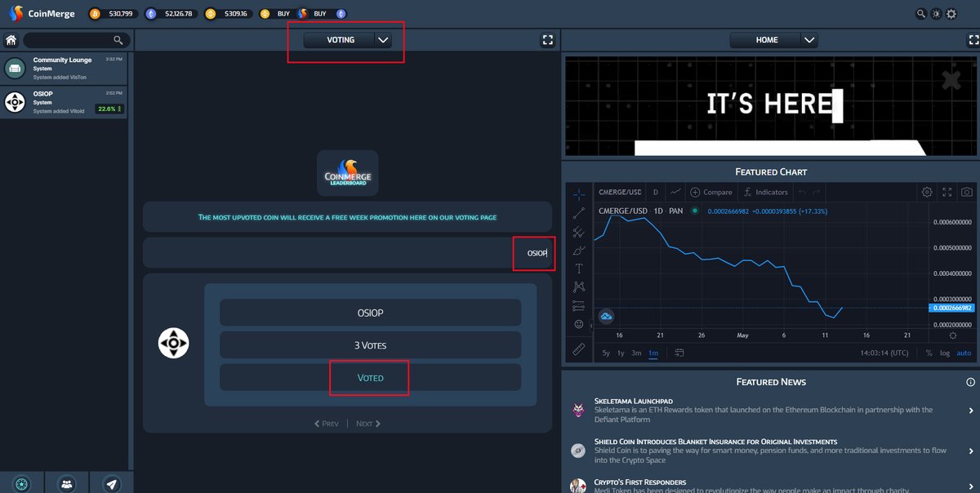980x493 pixels.
Task: Click the CMERGE/USD symbol selector
Action: pyautogui.click(x=620, y=192)
